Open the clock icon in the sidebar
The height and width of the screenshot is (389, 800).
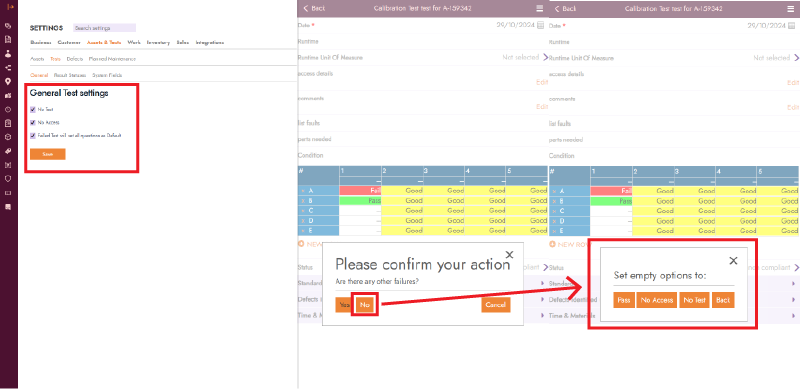coord(8,109)
